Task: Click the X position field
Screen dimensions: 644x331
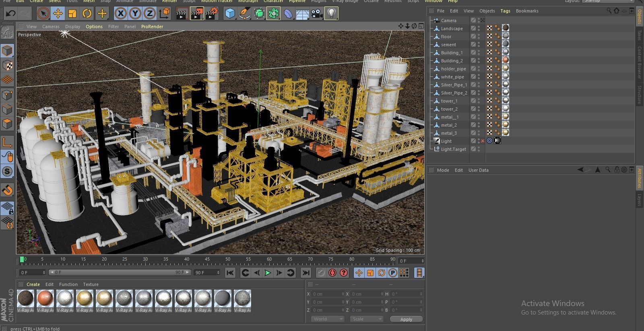Action: 328,294
